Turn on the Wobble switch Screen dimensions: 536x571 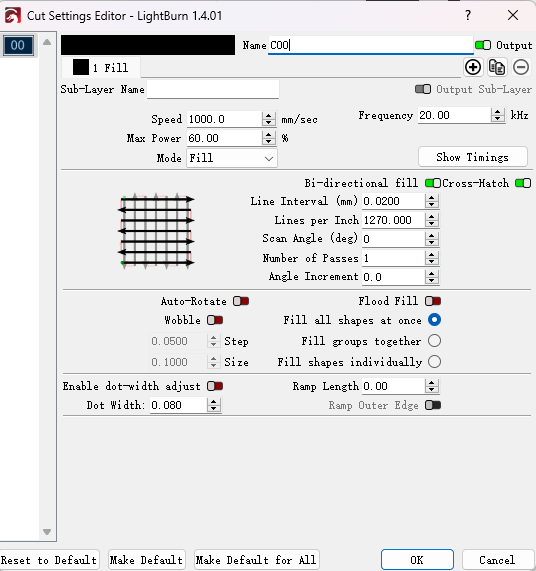click(x=215, y=320)
